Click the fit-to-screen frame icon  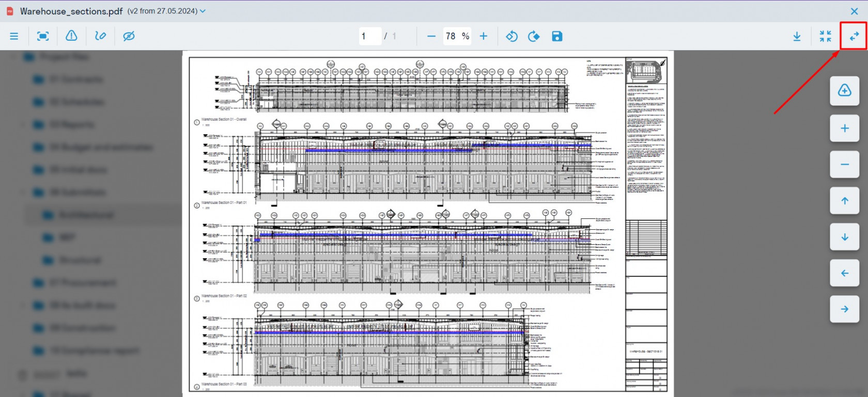tap(43, 36)
